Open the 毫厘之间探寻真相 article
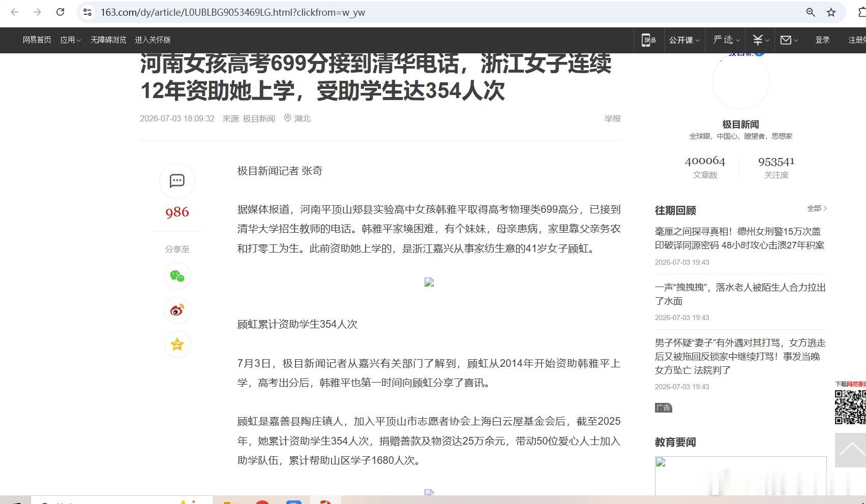The height and width of the screenshot is (504, 866). pyautogui.click(x=740, y=238)
